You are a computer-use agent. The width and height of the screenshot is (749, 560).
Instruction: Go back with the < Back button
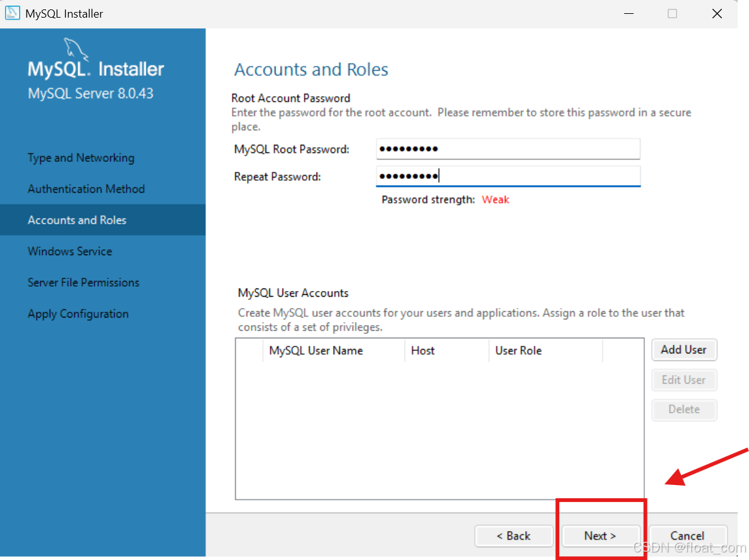[513, 535]
